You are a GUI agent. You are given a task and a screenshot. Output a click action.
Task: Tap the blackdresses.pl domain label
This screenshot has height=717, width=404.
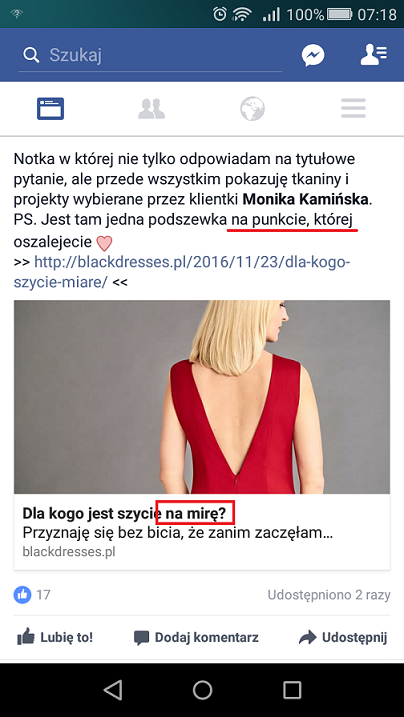tap(69, 552)
